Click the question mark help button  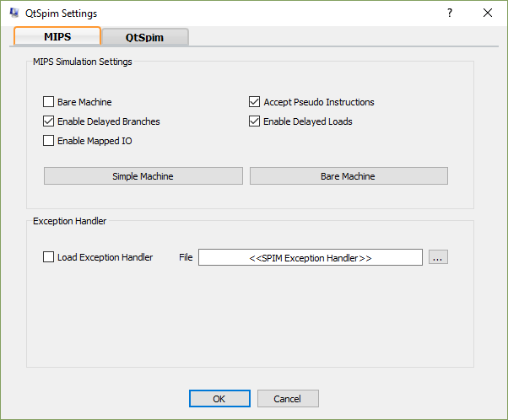(x=449, y=13)
